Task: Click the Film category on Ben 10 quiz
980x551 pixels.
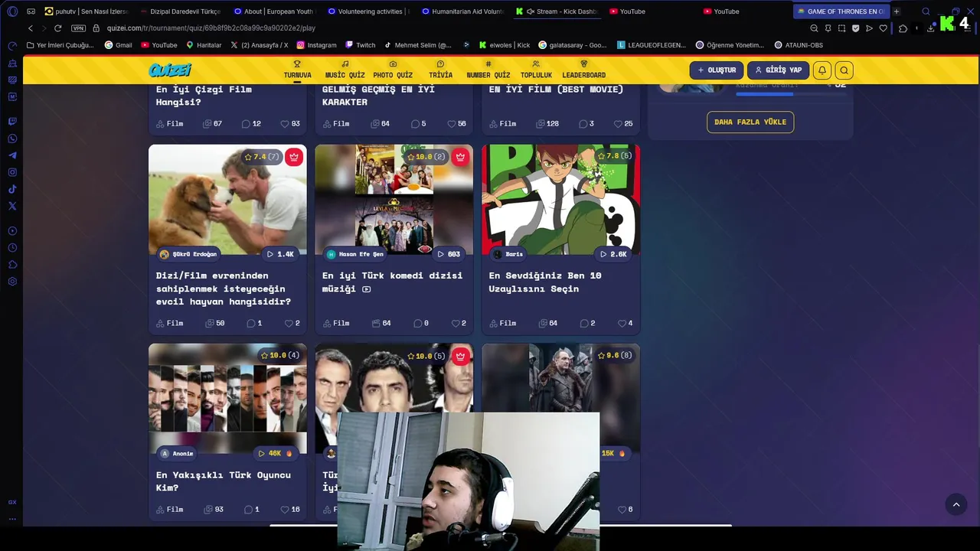Action: [x=501, y=323]
